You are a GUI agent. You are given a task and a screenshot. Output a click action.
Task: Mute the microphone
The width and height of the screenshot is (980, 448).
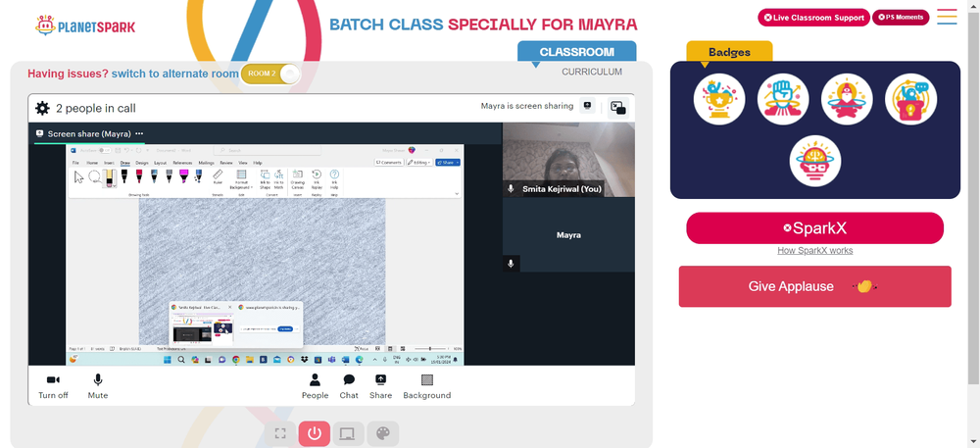click(97, 386)
